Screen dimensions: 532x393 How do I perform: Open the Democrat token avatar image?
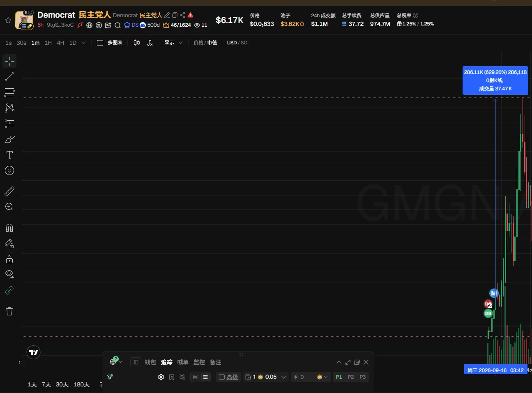24,20
